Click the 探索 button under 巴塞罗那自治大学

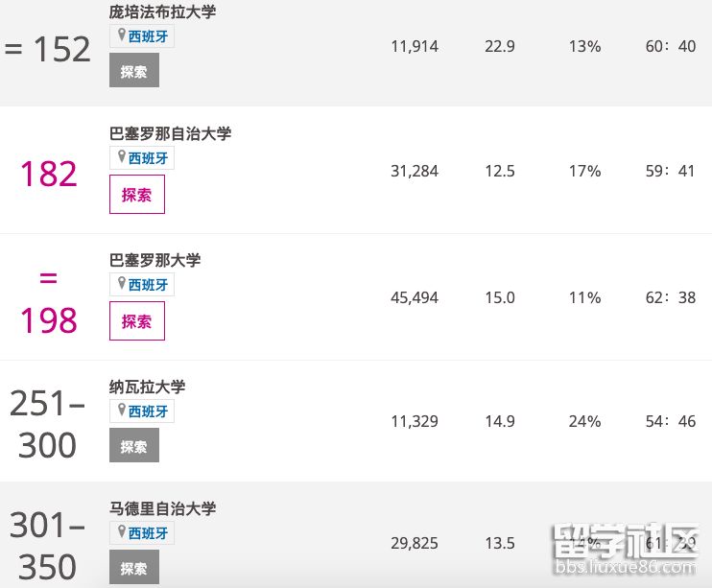click(136, 195)
